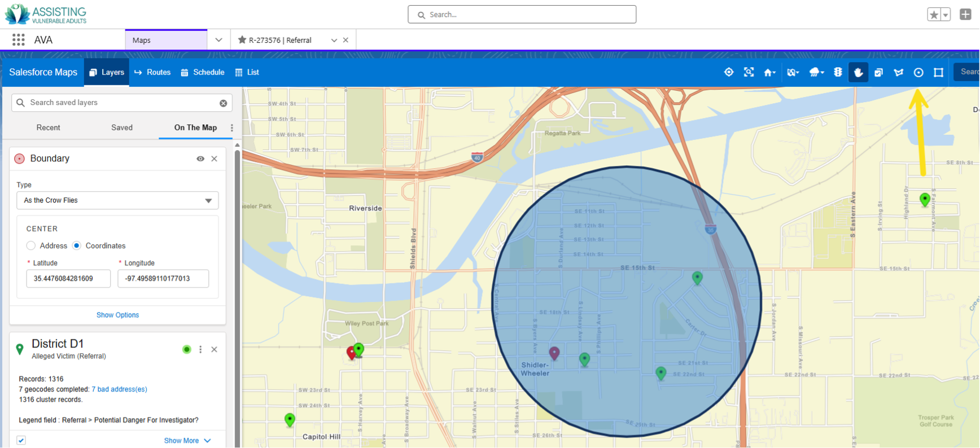980x448 pixels.
Task: Click District D1 green marker color indicator
Action: click(187, 349)
